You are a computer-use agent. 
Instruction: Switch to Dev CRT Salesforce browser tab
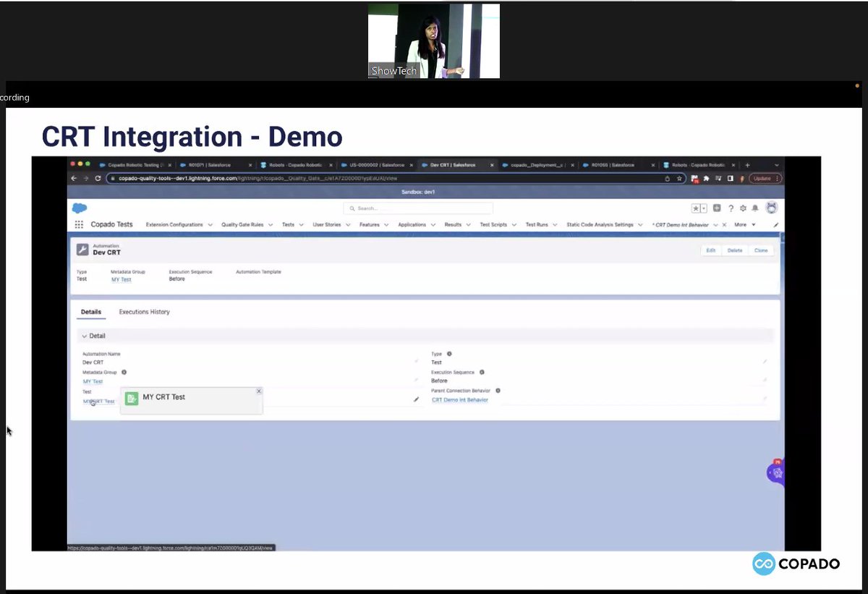click(456, 165)
